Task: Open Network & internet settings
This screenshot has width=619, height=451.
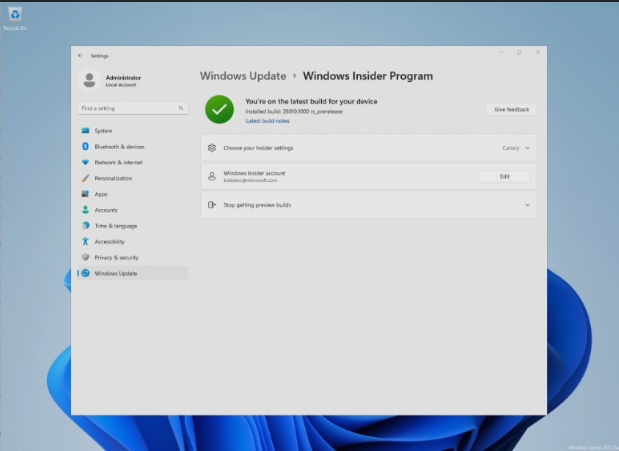Action: (x=133, y=162)
